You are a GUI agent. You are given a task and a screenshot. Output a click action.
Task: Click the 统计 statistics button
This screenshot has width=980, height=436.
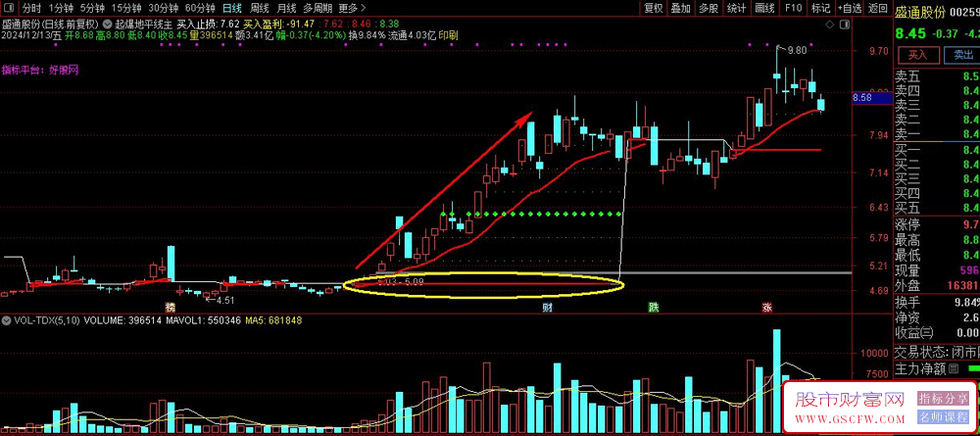737,8
